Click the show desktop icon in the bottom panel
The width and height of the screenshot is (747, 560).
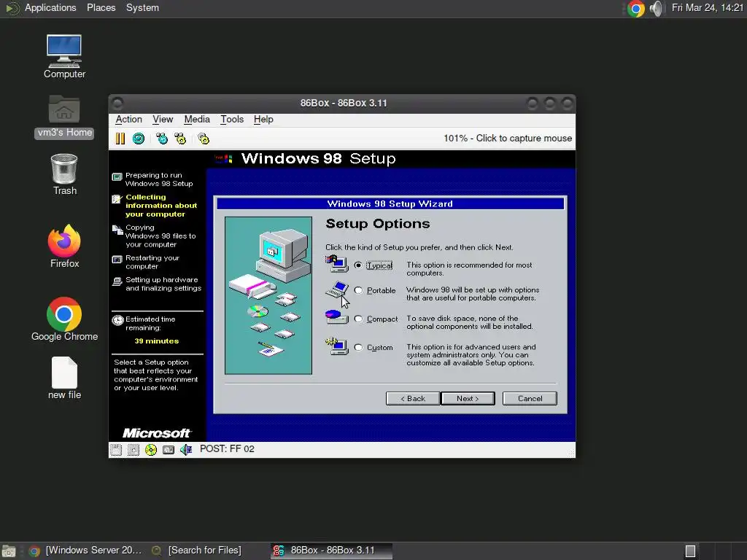(x=9, y=551)
